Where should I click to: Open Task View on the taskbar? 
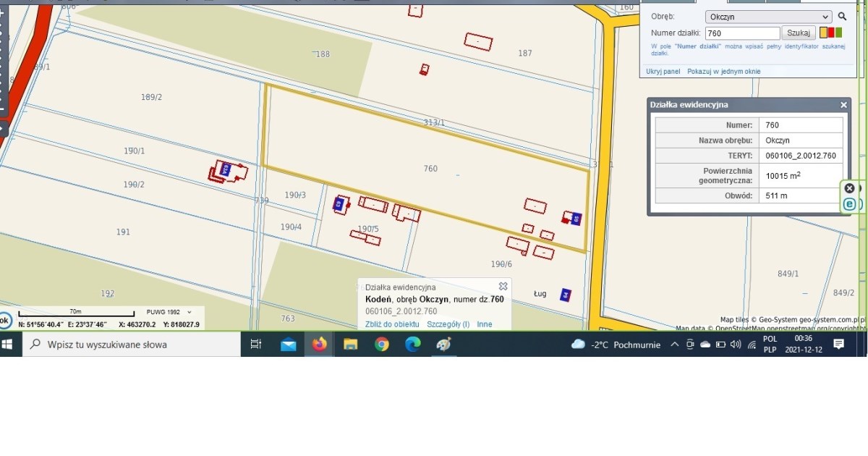pyautogui.click(x=256, y=345)
